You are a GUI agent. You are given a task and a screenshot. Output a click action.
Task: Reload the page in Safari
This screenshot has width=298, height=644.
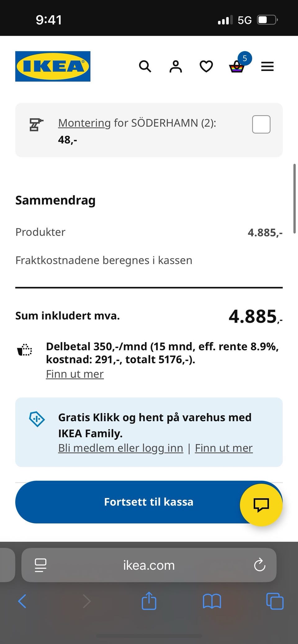[260, 565]
